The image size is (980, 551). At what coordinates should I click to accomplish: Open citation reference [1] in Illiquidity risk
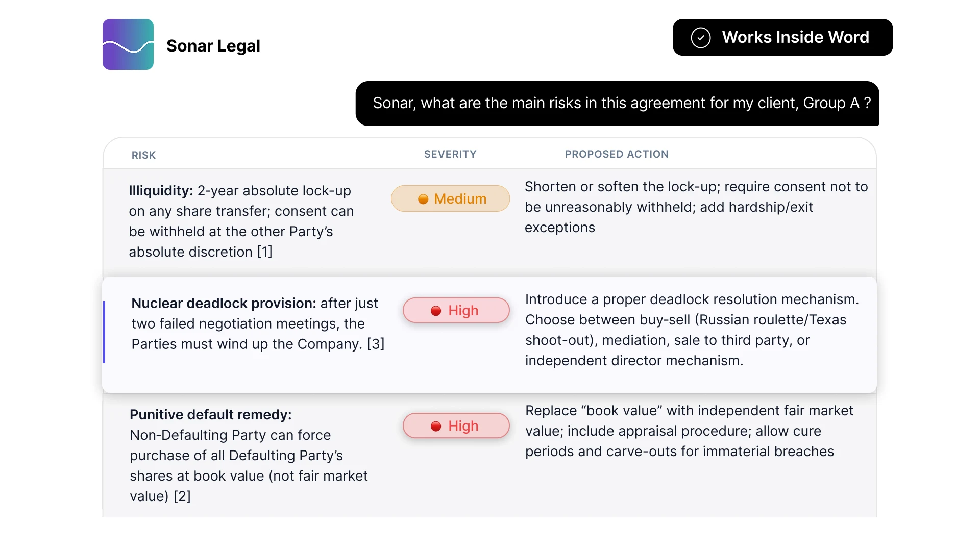pos(265,252)
